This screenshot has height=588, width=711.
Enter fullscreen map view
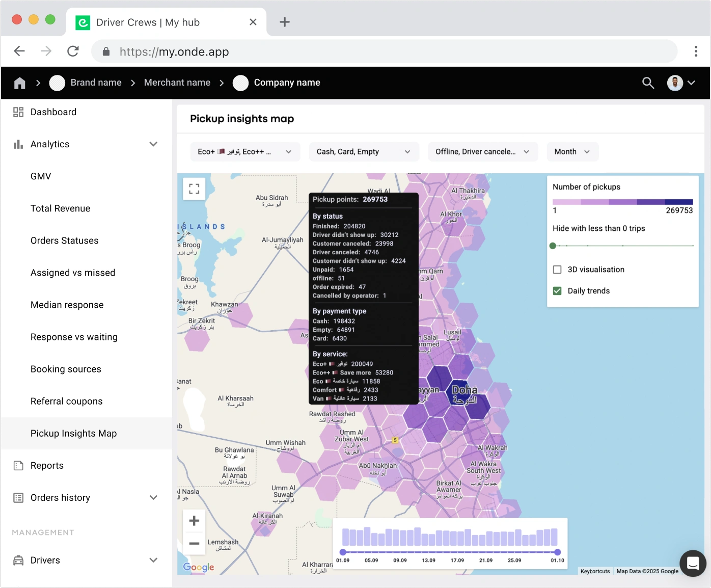click(194, 189)
